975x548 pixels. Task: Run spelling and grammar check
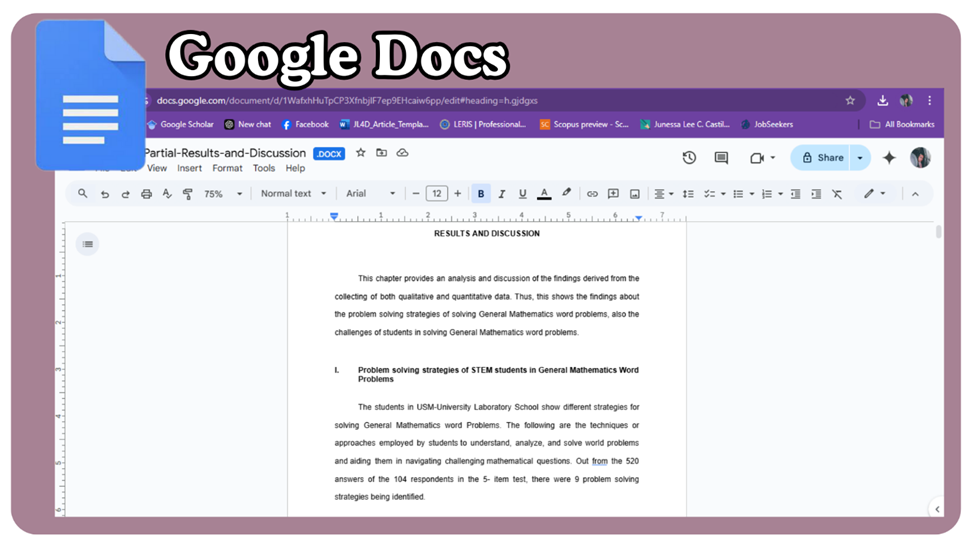click(x=167, y=194)
